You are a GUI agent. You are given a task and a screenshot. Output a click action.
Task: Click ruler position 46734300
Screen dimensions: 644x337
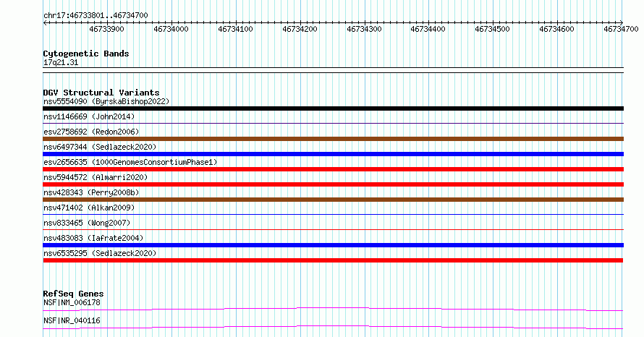[364, 29]
